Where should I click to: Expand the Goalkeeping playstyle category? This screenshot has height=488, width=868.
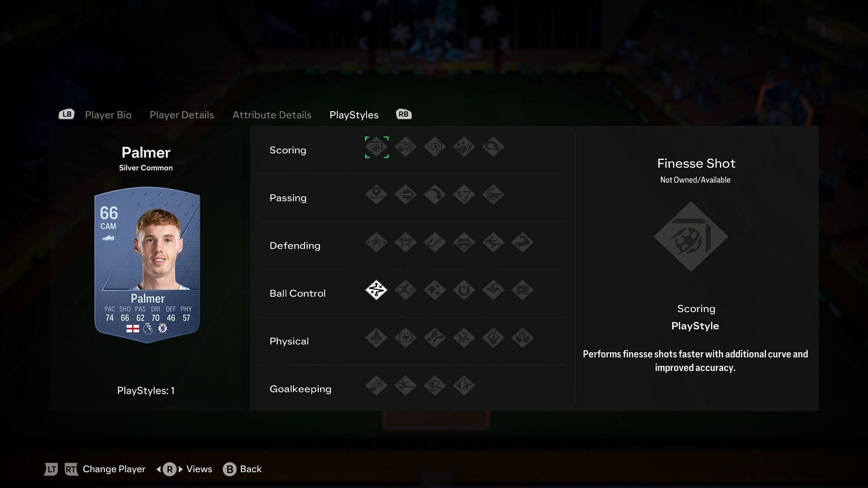point(301,389)
